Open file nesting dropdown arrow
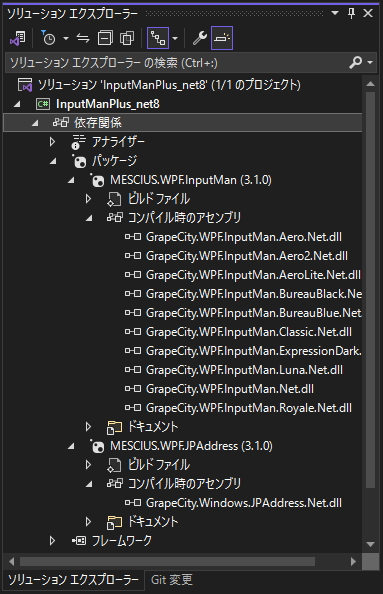This screenshot has height=594, width=383. tap(175, 38)
